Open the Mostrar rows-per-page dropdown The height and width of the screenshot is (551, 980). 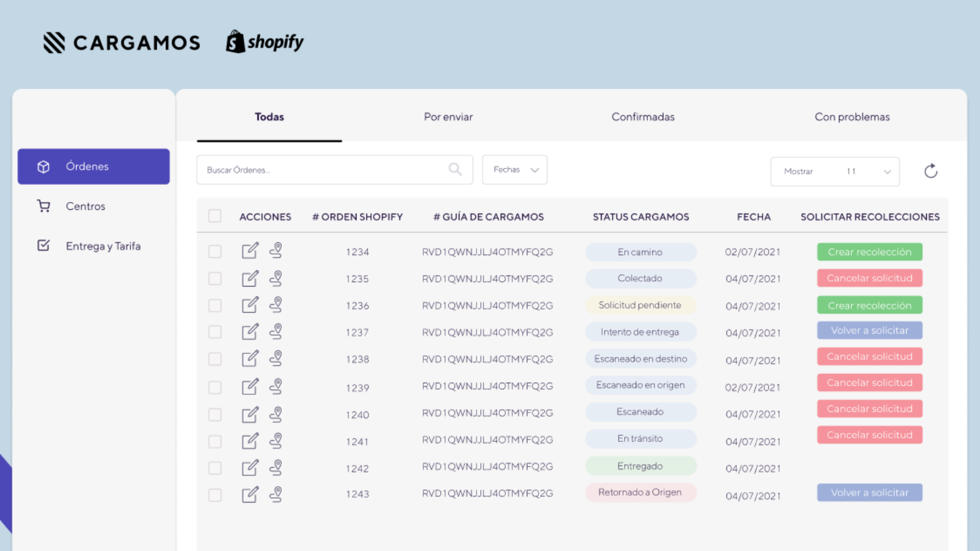(834, 171)
